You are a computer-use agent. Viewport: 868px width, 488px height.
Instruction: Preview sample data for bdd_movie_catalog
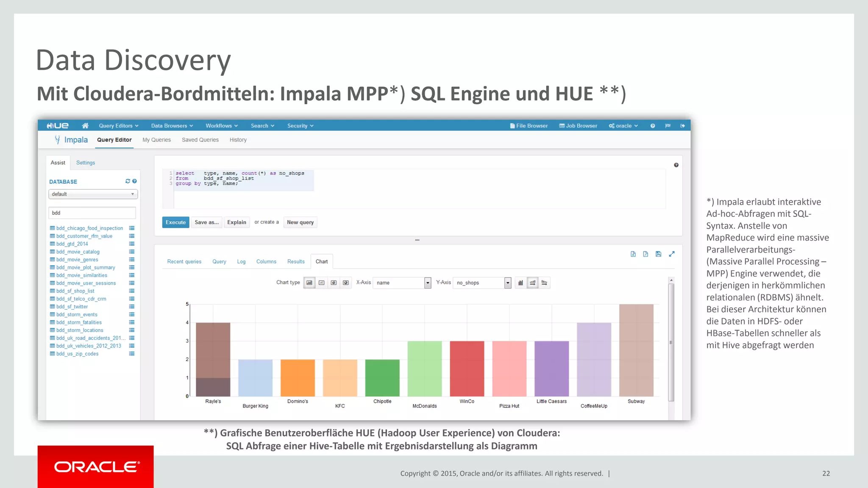(x=132, y=252)
